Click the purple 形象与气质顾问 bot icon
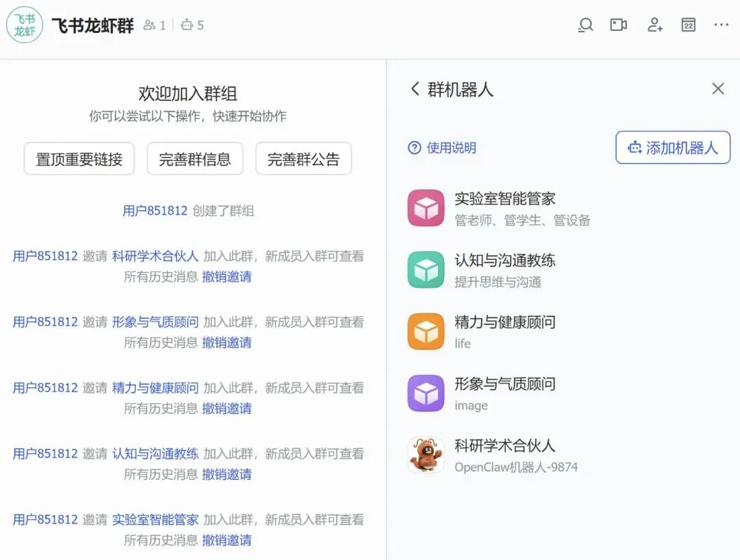740x560 pixels. [x=425, y=393]
